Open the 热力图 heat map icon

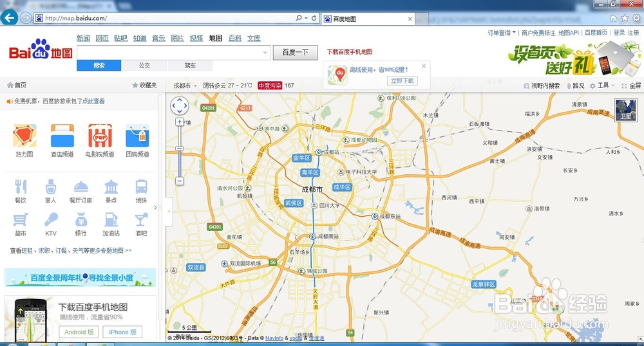[24, 136]
